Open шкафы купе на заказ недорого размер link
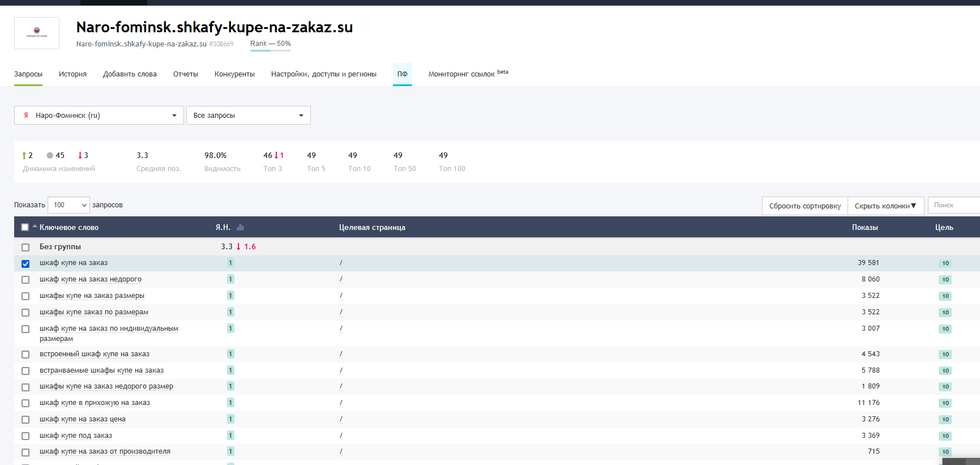Image resolution: width=980 pixels, height=465 pixels. [x=106, y=386]
